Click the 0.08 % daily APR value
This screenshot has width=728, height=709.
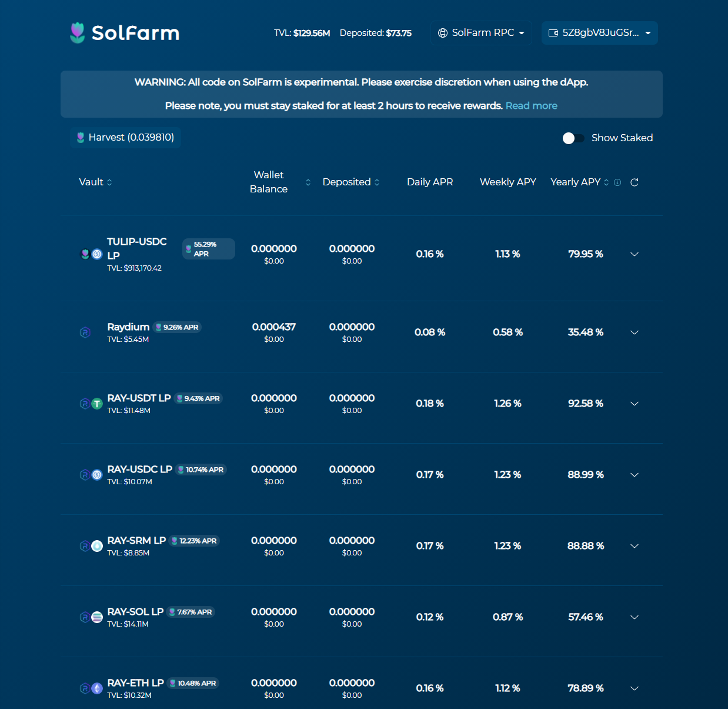[430, 332]
